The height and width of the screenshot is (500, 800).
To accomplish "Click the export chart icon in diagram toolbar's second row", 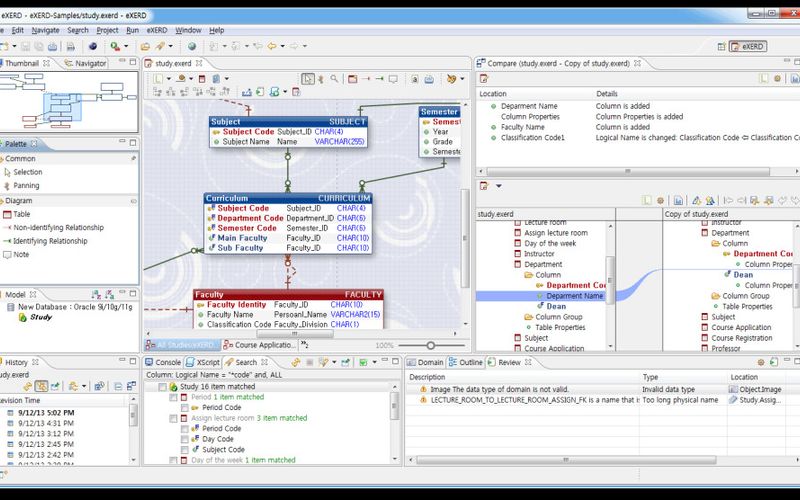I will pos(247,92).
